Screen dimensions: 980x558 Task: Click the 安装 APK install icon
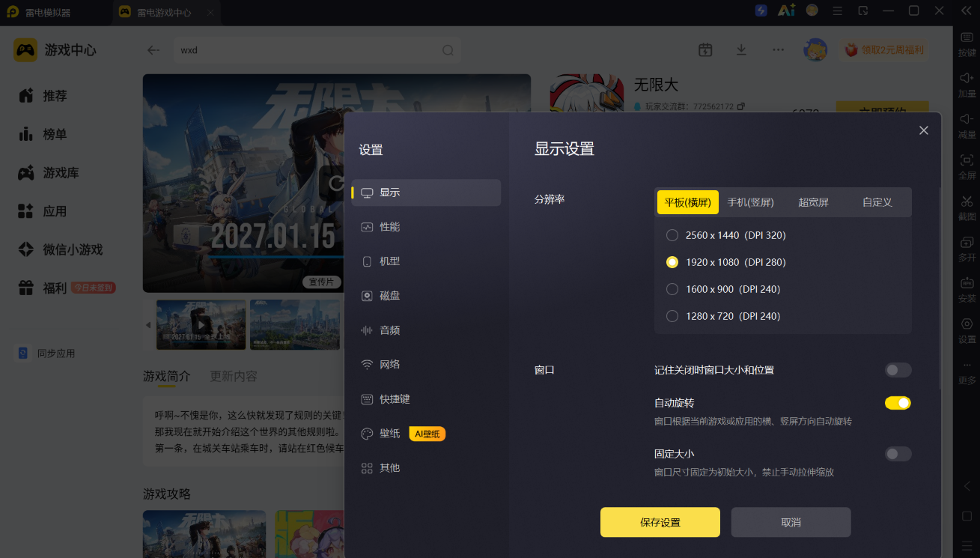(967, 289)
